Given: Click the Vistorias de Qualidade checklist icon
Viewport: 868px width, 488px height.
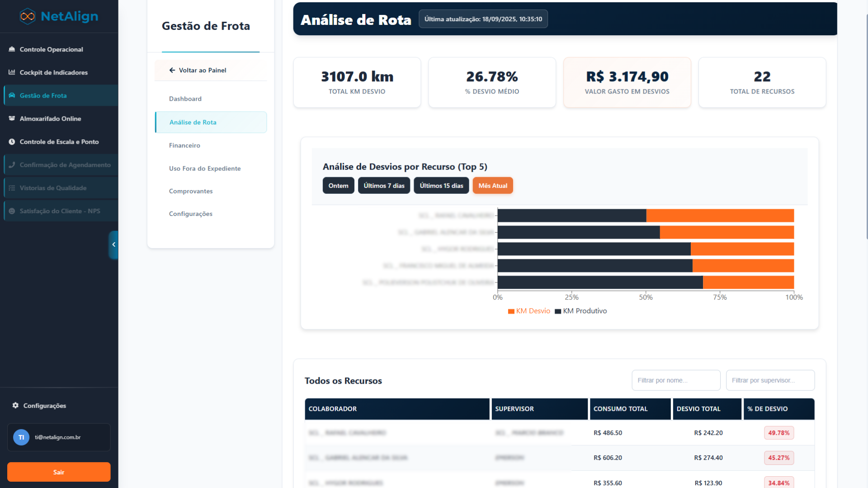Looking at the screenshot, I should click(12, 188).
